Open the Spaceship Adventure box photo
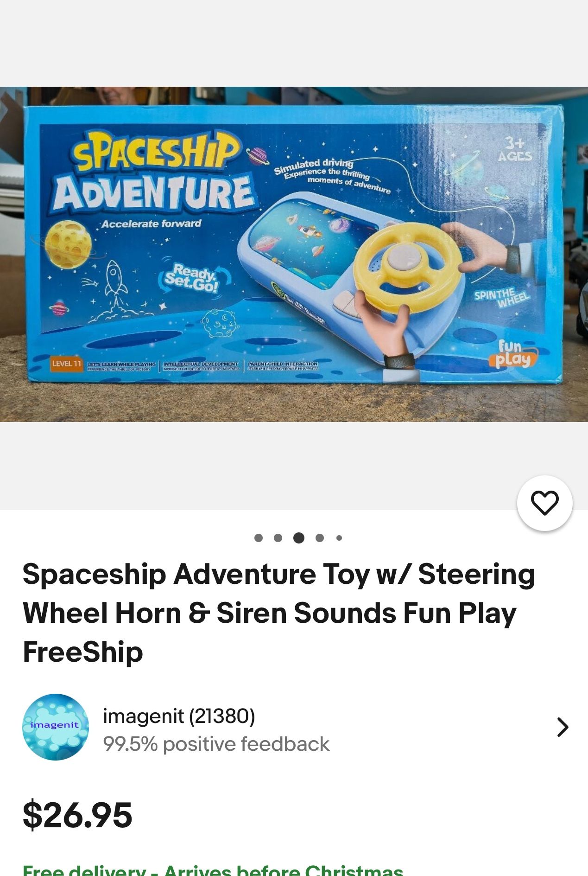The height and width of the screenshot is (876, 588). pyautogui.click(x=294, y=254)
